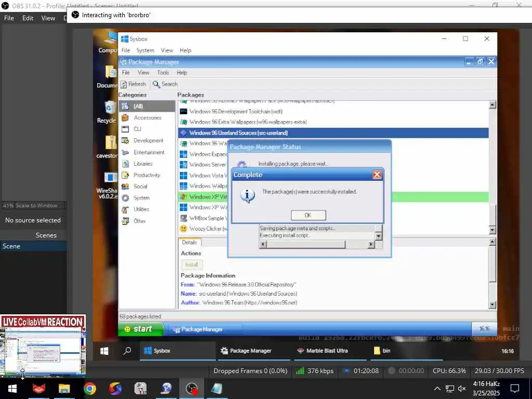The image size is (532, 399).
Task: Click the status log horizontal scrollbar thumb
Action: pos(305,244)
